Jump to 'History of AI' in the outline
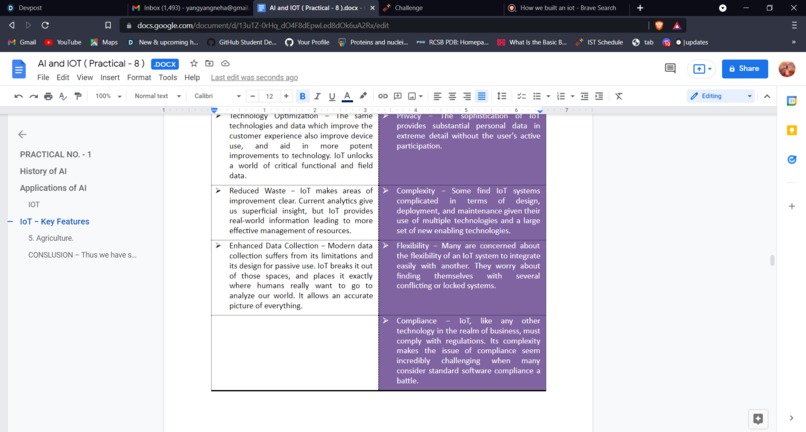 43,171
